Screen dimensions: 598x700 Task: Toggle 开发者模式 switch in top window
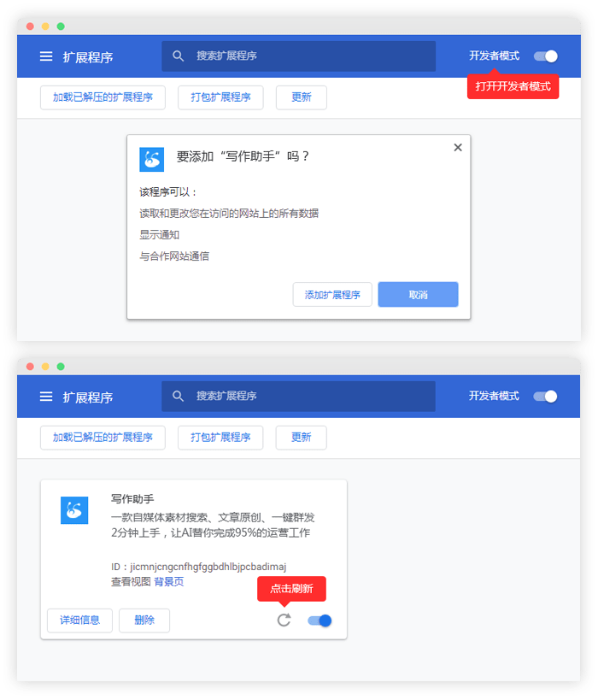tap(546, 56)
